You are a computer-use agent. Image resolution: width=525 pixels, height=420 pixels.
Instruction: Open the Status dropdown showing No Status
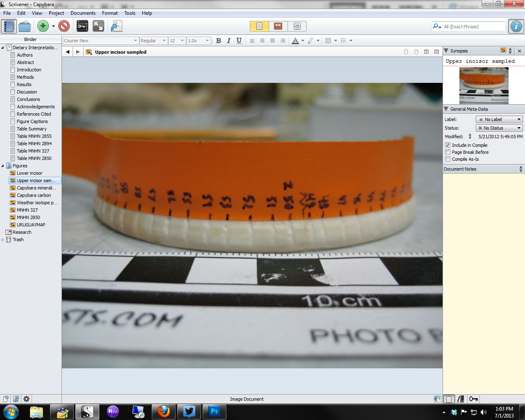(x=499, y=128)
